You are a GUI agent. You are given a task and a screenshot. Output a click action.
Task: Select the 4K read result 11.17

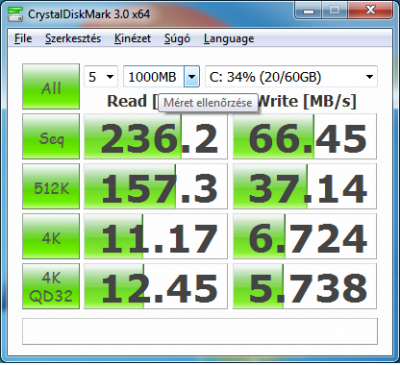(156, 236)
